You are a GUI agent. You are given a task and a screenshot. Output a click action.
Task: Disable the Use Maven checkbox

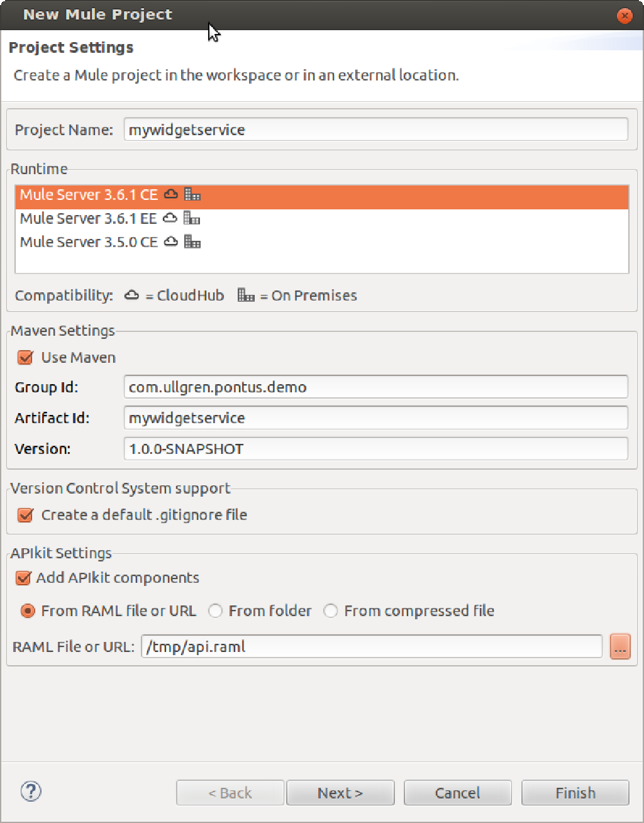click(x=25, y=357)
